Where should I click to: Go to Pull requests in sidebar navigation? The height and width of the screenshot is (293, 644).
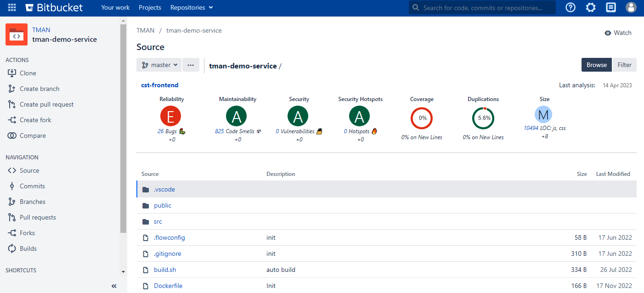[38, 217]
